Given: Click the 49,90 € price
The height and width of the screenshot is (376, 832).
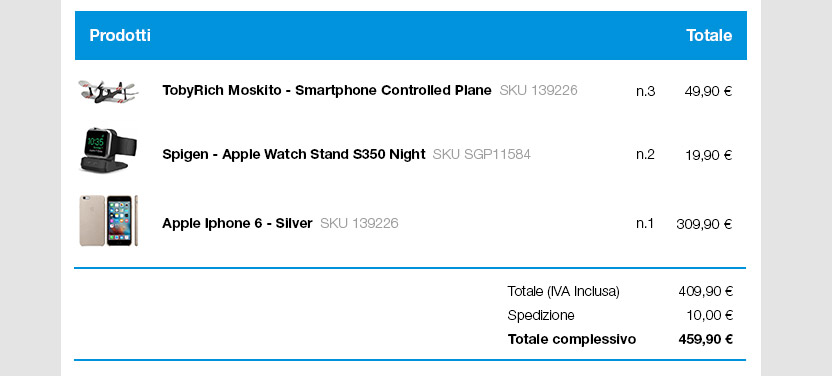Looking at the screenshot, I should [708, 91].
